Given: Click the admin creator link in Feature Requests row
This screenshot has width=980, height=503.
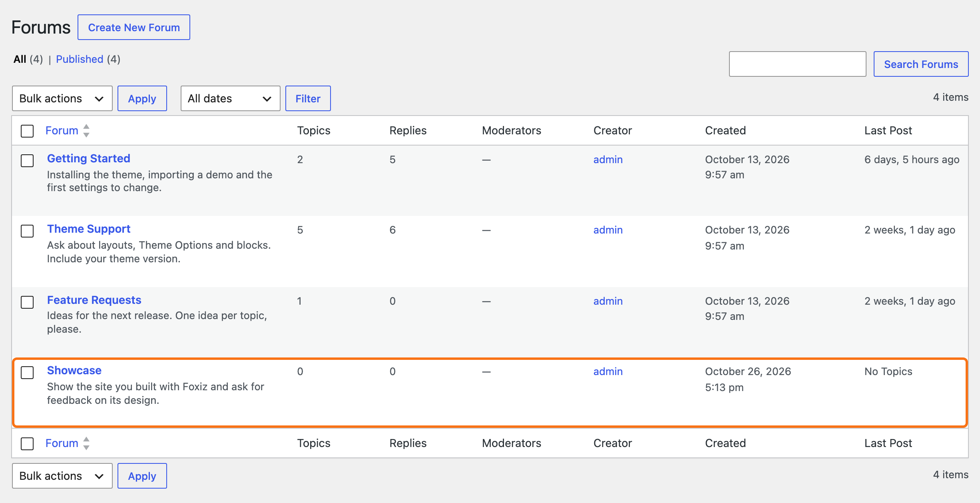Looking at the screenshot, I should (x=608, y=301).
